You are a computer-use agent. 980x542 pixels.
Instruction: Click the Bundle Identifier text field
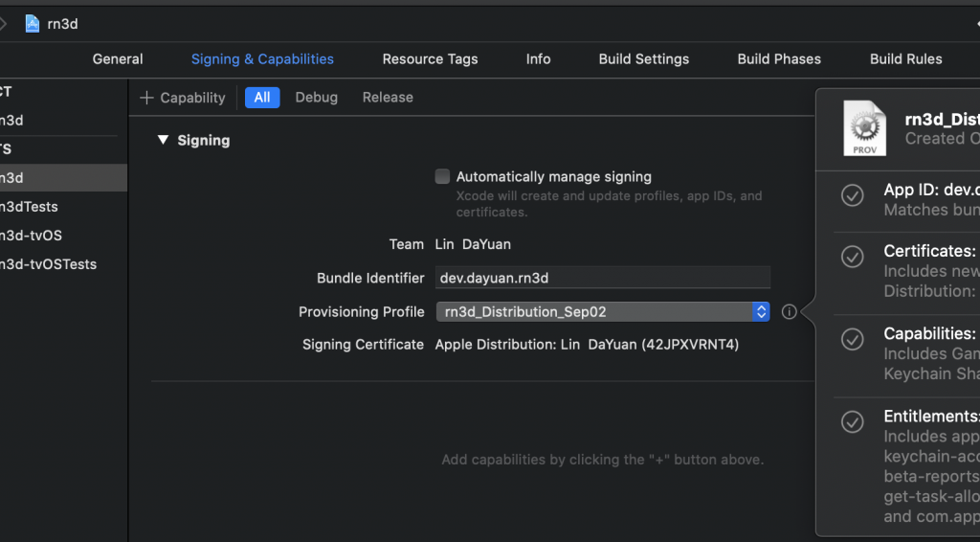pyautogui.click(x=603, y=278)
